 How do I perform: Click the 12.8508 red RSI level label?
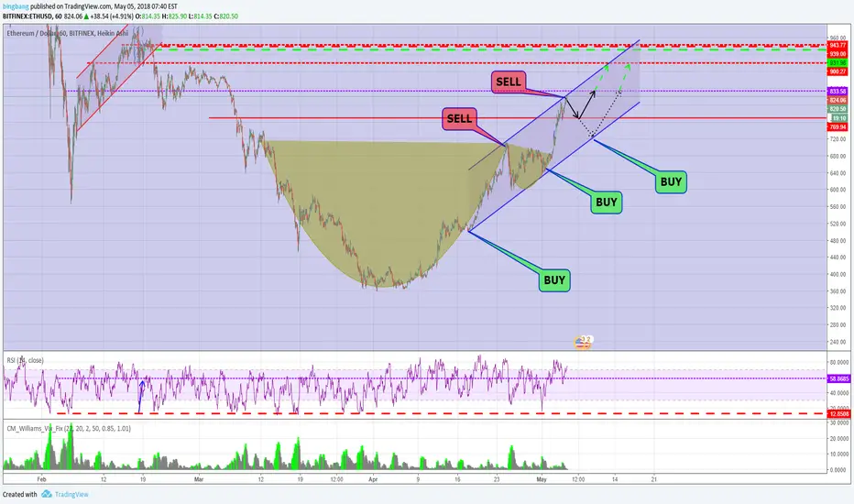pos(838,413)
